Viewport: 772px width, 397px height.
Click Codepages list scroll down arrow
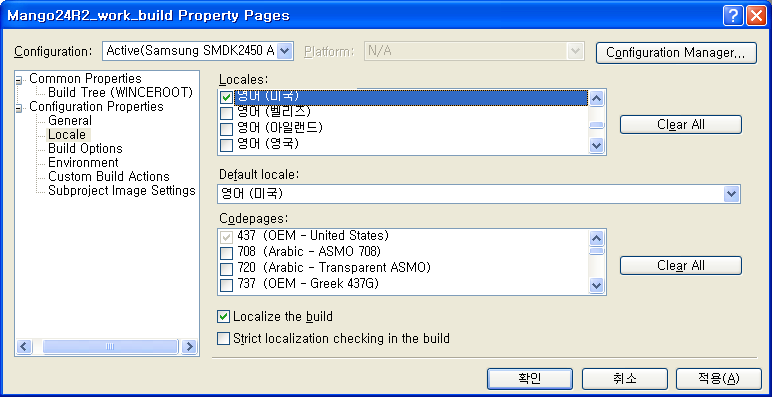596,285
